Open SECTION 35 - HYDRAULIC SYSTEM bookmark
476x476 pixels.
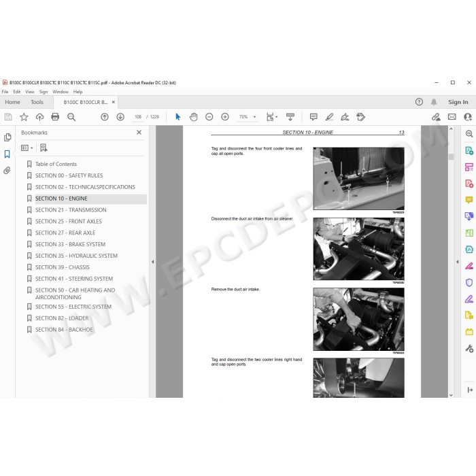pyautogui.click(x=76, y=256)
